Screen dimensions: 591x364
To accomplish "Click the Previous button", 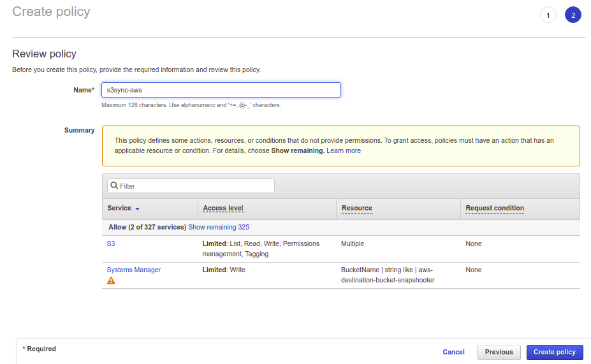I will point(499,352).
